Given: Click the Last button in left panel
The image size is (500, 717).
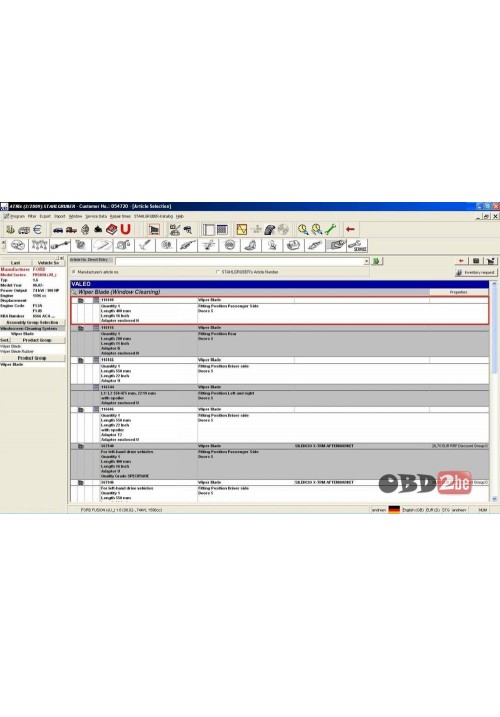Looking at the screenshot, I should pyautogui.click(x=16, y=263).
